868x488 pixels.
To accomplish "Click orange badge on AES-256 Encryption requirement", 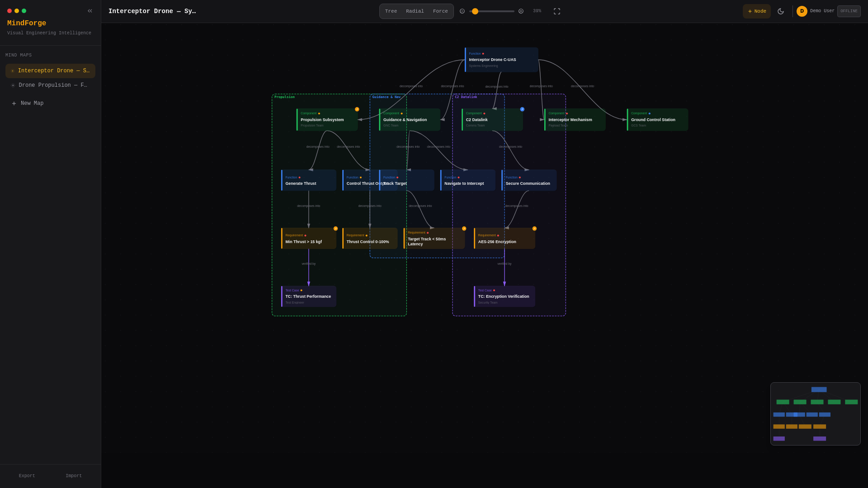I will pos(534,229).
